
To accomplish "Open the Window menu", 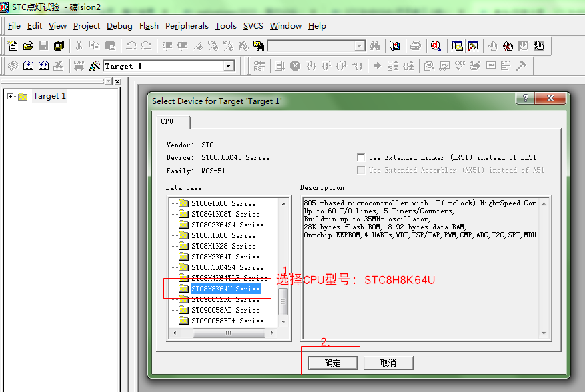I will (x=285, y=26).
